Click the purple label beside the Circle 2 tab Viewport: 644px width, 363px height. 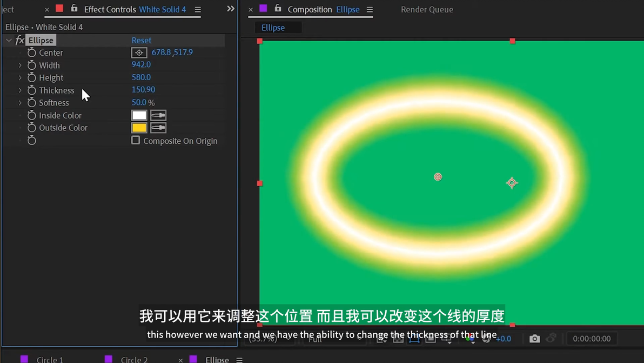click(109, 359)
